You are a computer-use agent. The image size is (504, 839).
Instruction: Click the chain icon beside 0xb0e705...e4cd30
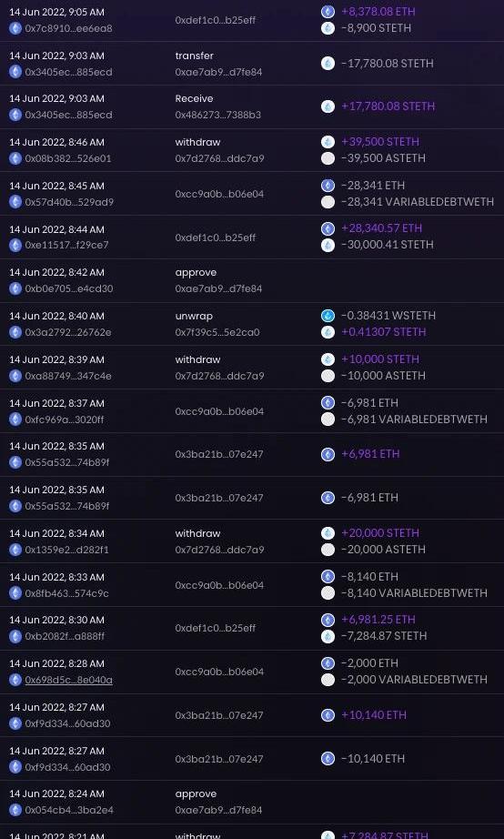coord(15,288)
